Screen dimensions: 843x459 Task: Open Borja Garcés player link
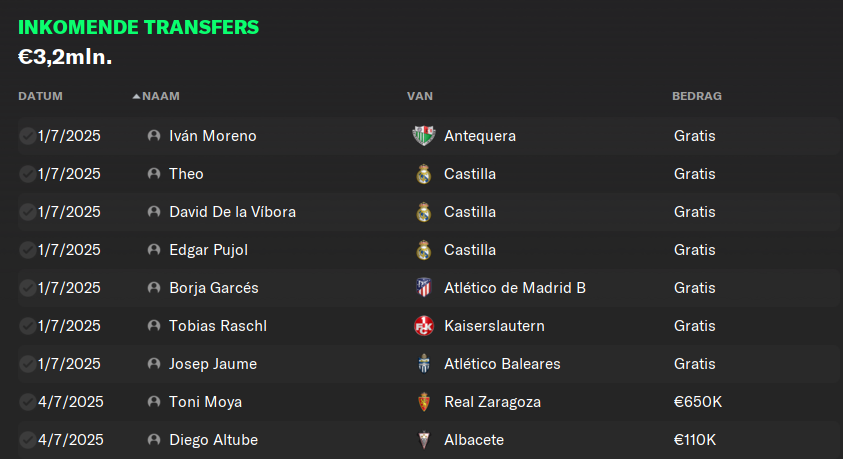click(x=214, y=288)
